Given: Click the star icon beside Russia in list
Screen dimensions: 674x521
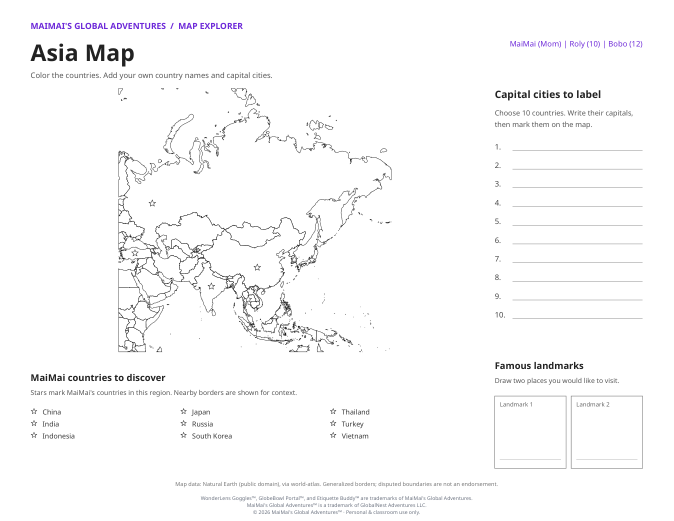Looking at the screenshot, I should [184, 423].
